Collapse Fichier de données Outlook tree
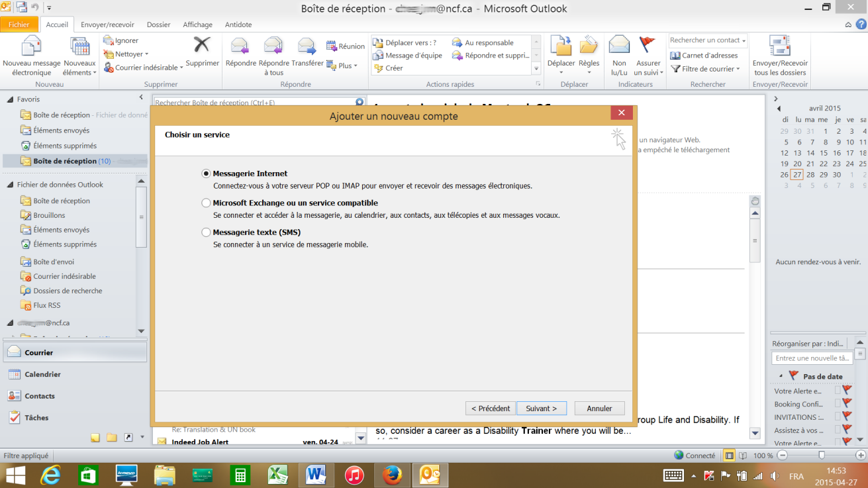Screen dimensions: 868x488 coord(10,185)
